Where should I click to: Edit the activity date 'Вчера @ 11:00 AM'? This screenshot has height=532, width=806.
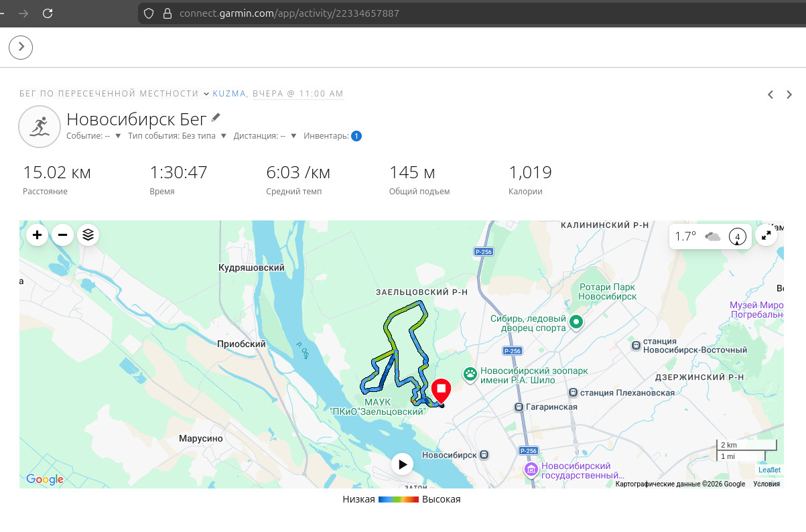(297, 94)
